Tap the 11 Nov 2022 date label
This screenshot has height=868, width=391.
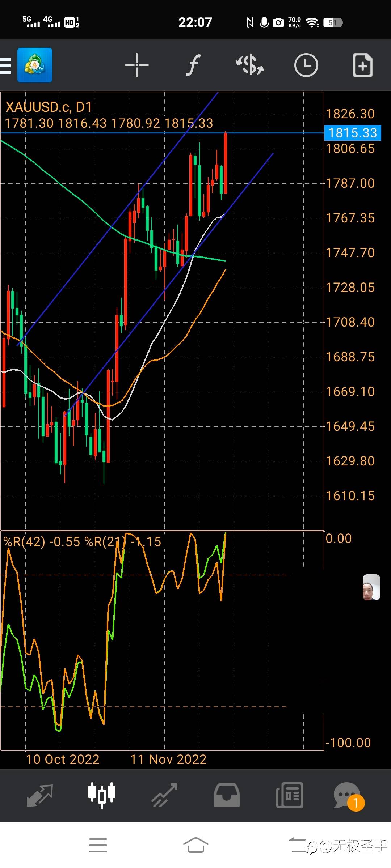(x=168, y=759)
